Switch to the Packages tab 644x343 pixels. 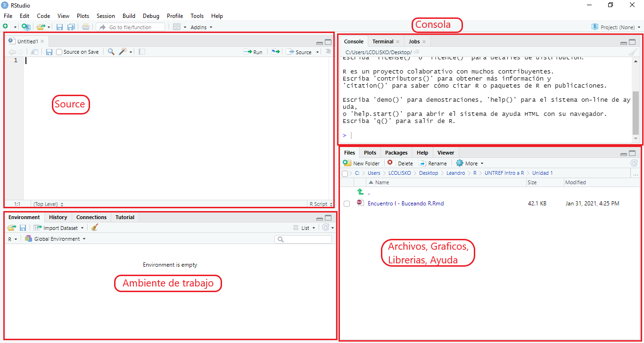point(396,153)
